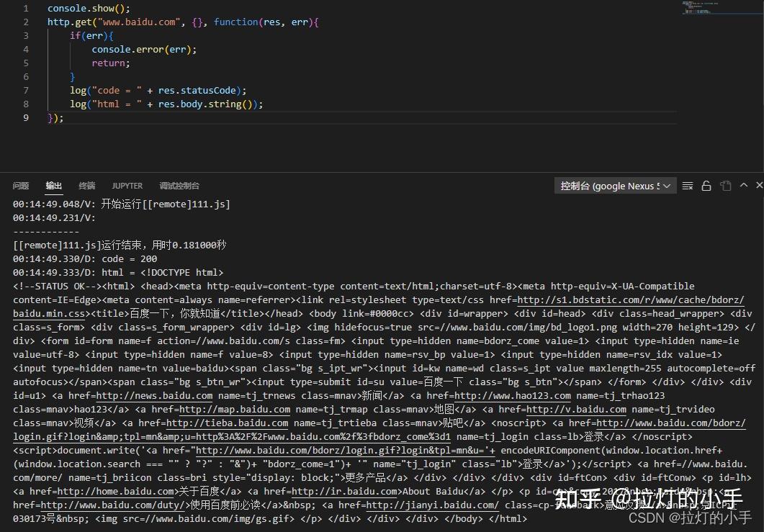Open the 调试控制台 tab
The image size is (764, 532).
pyautogui.click(x=179, y=186)
